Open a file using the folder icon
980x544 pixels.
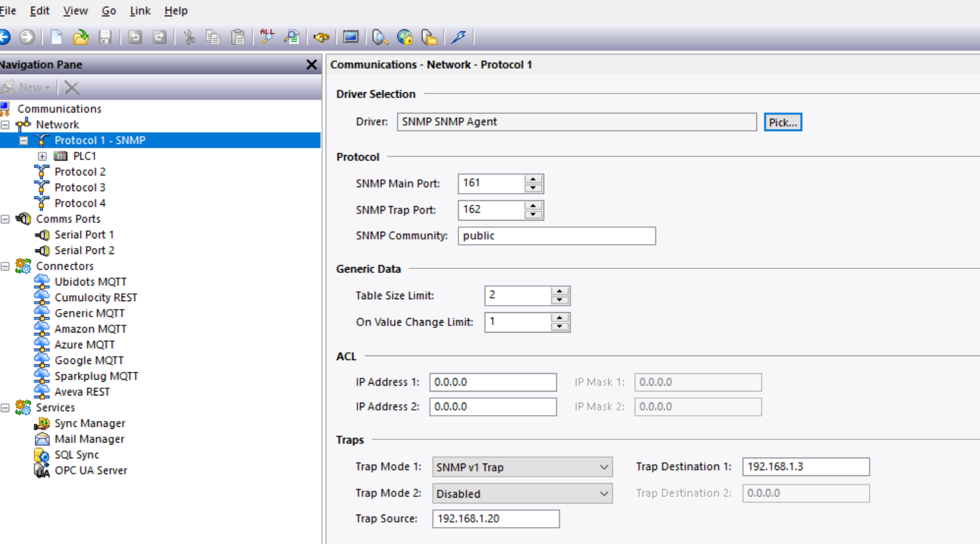coord(80,37)
